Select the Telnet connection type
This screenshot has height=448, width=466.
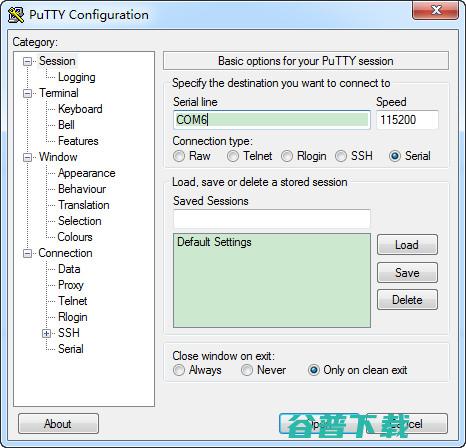(233, 156)
